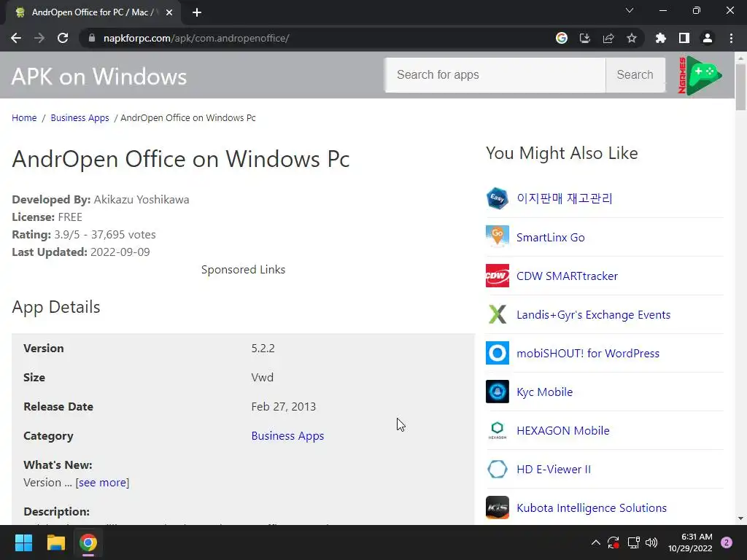747x560 pixels.
Task: Open Landis+Gyr's Exchange Events link
Action: [x=594, y=315]
